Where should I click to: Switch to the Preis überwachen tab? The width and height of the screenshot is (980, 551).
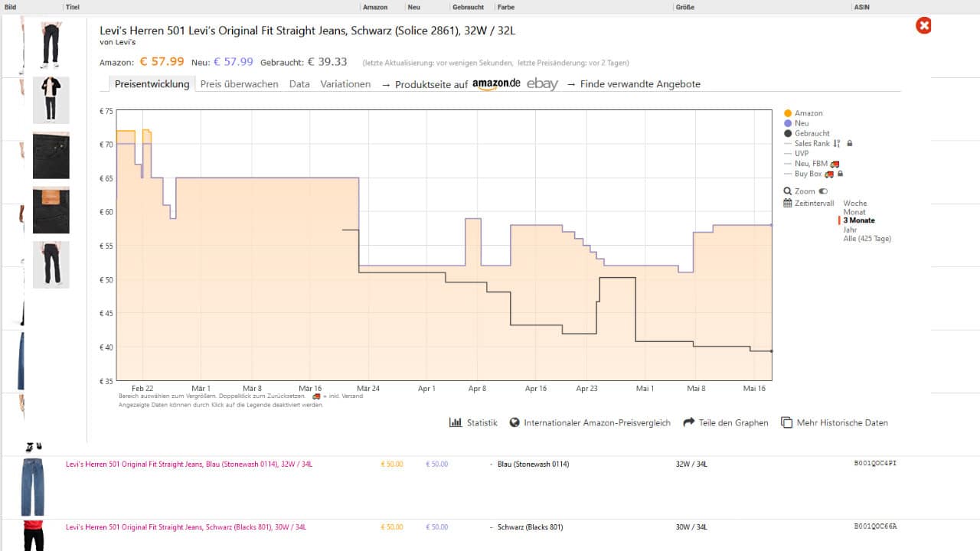click(239, 84)
